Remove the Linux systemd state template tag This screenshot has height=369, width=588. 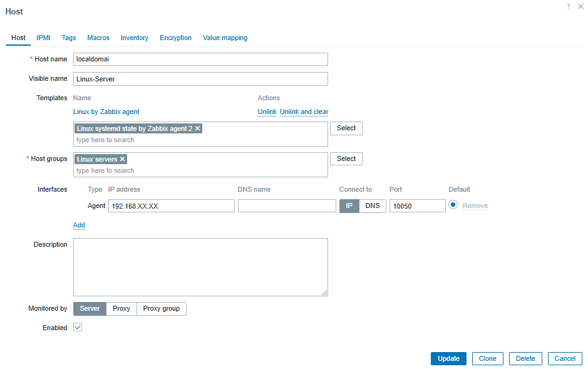point(198,128)
